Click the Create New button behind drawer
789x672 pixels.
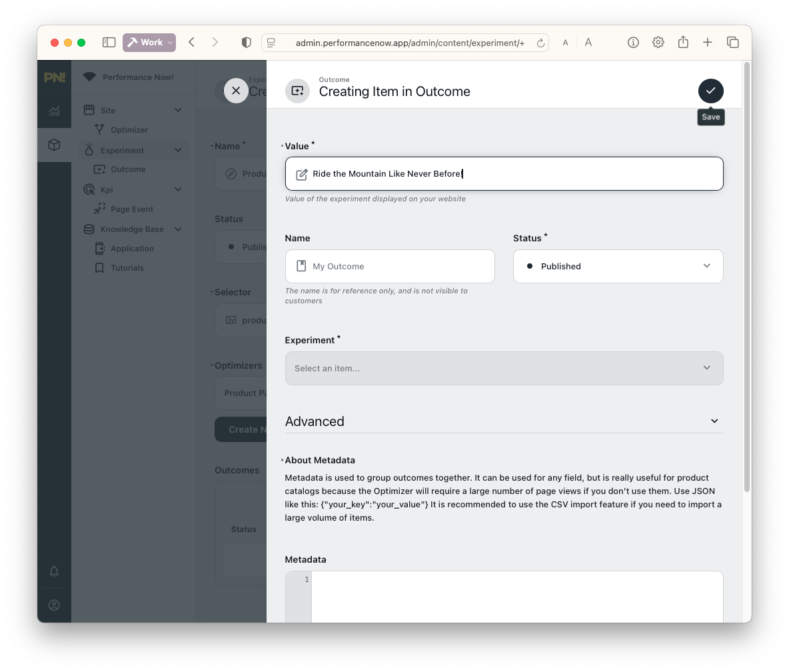tap(241, 430)
